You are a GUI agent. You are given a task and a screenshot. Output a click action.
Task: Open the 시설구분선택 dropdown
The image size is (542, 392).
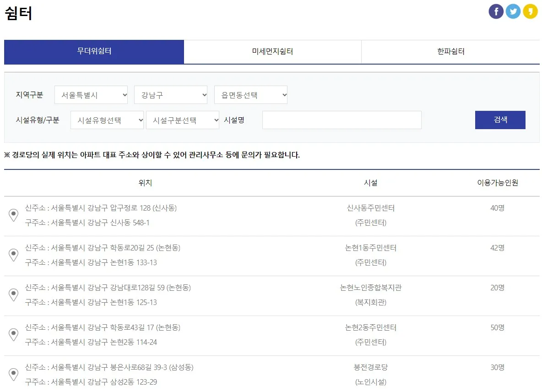click(183, 120)
